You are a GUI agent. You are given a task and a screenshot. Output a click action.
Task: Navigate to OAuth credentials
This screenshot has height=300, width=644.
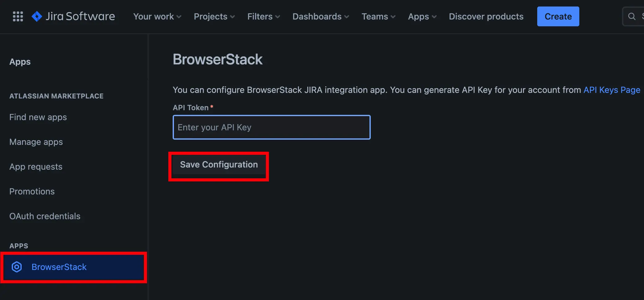coord(45,216)
